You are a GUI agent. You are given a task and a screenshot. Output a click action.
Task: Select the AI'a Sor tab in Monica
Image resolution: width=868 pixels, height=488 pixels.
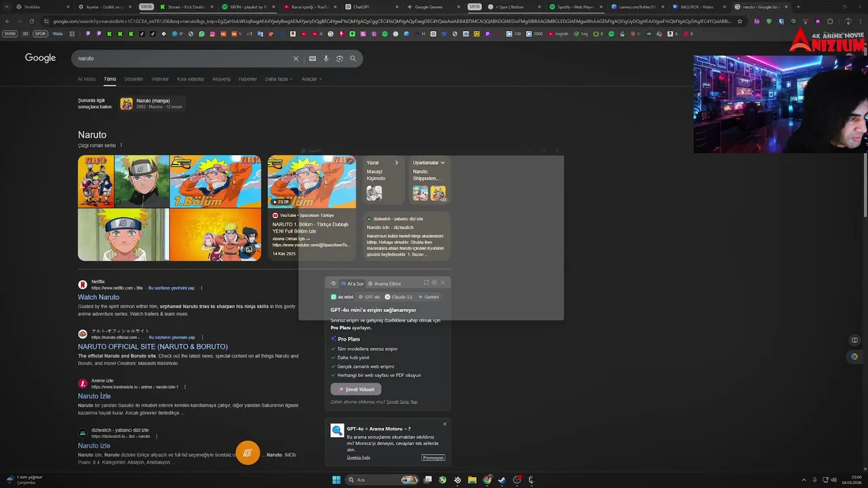pos(352,283)
